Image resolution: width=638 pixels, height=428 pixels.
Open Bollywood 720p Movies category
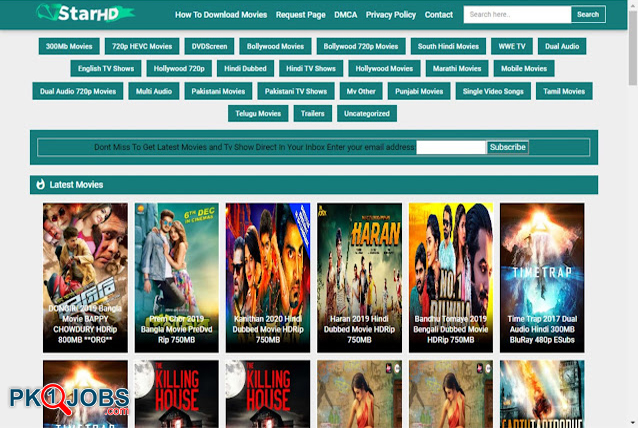point(361,46)
